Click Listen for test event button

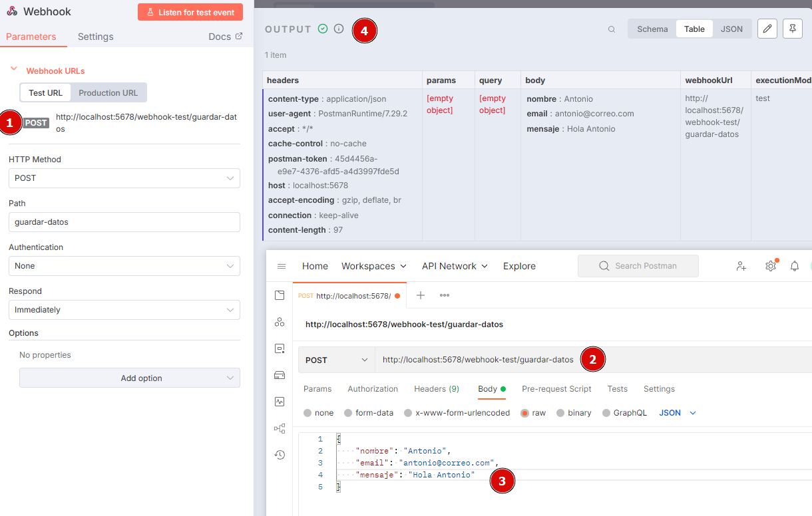click(190, 12)
